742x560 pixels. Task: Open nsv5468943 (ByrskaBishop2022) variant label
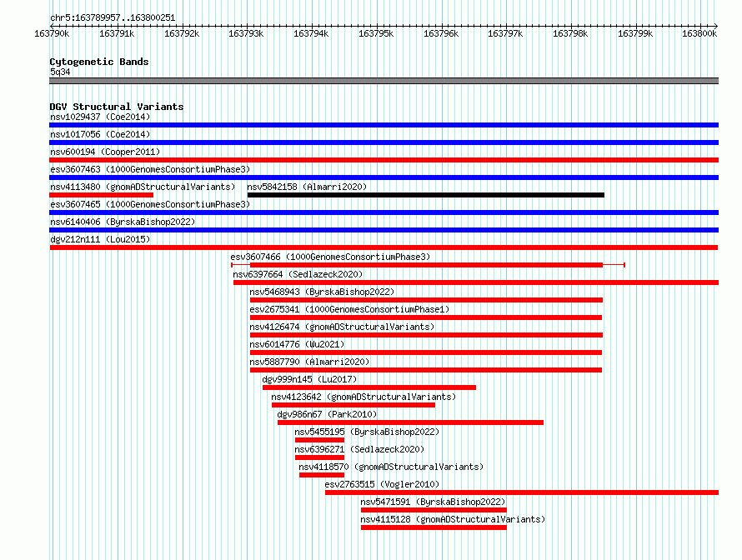coord(322,292)
